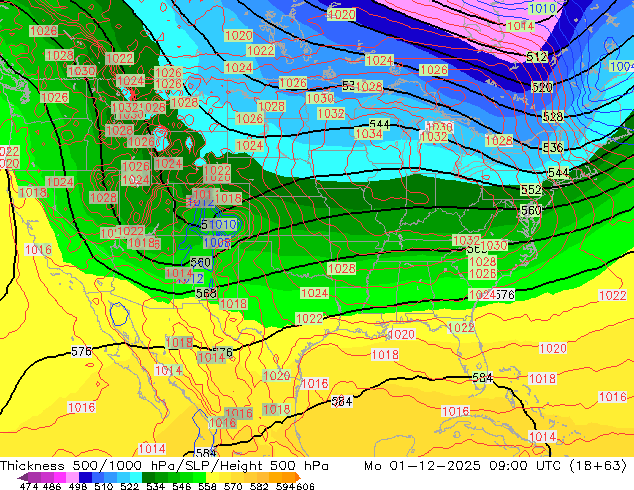Image resolution: width=634 pixels, height=490 pixels.
Task: Click the magenta swatch in the legend
Action: [60, 477]
